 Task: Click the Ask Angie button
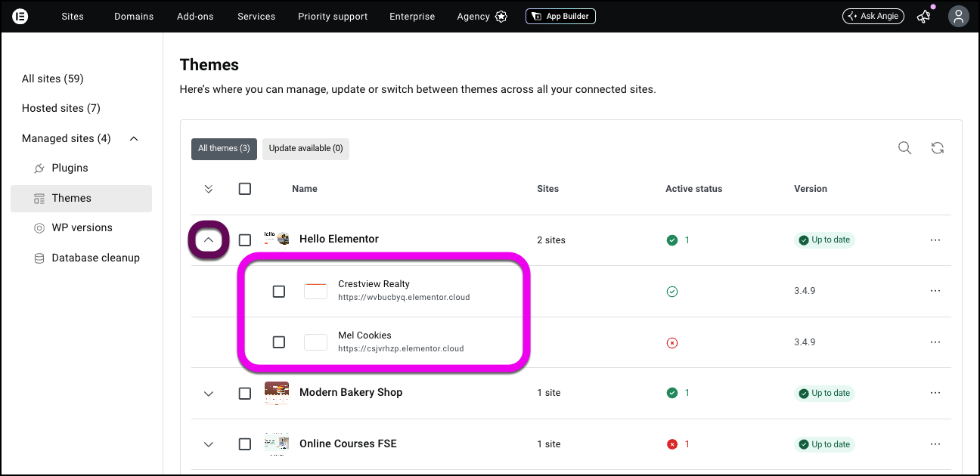[x=873, y=16]
